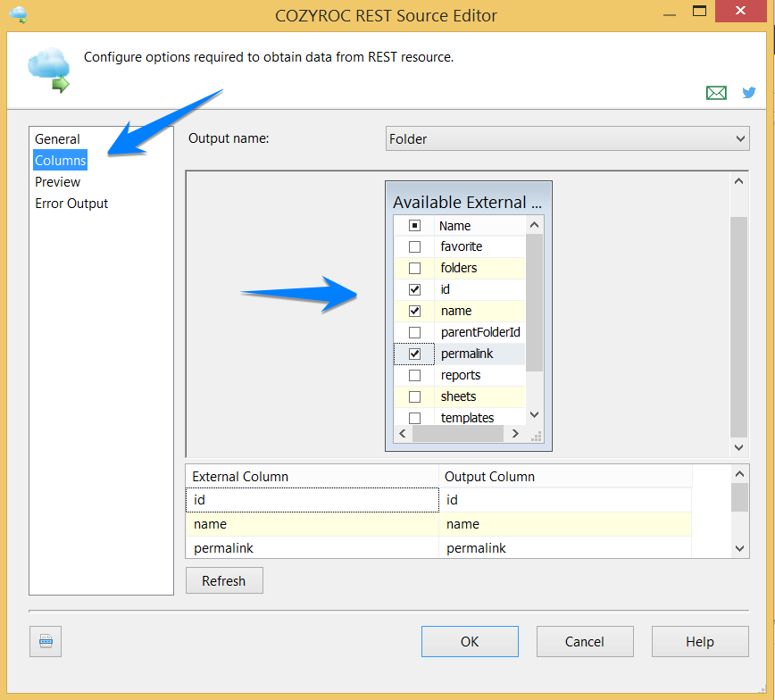The width and height of the screenshot is (775, 700).
Task: Uncheck the id column checkbox
Action: pos(414,289)
